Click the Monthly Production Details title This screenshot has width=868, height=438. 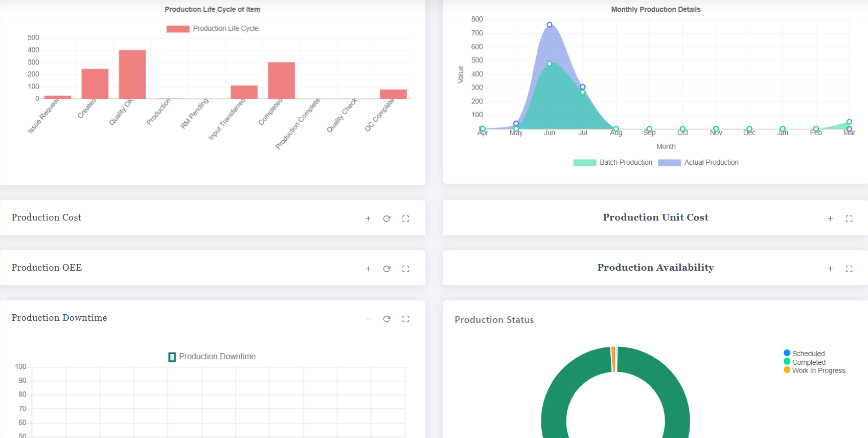tap(656, 9)
